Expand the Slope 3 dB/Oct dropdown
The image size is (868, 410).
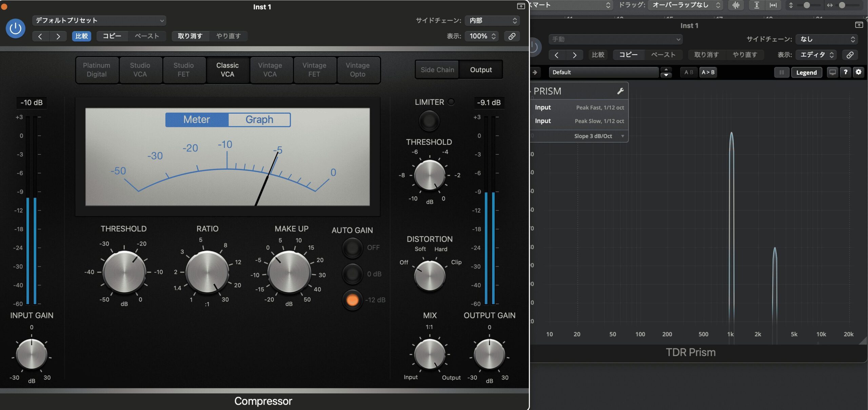(x=598, y=136)
